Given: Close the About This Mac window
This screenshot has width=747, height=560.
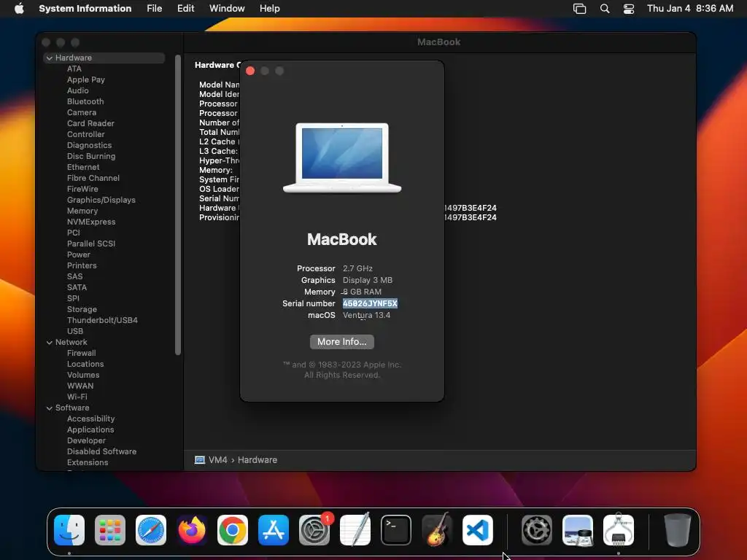Looking at the screenshot, I should (250, 71).
